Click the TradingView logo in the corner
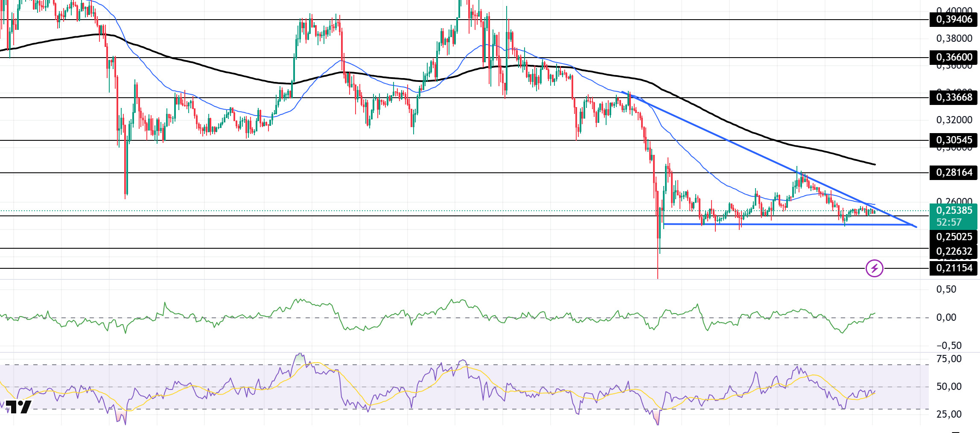Screen dimensions: 980x433 [x=18, y=407]
